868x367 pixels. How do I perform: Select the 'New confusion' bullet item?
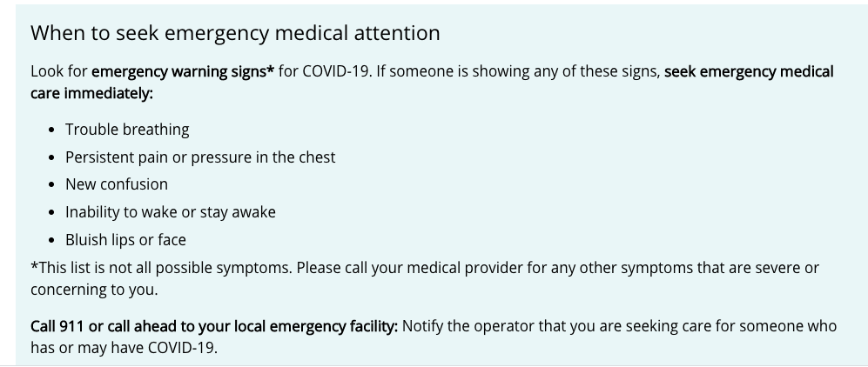click(117, 184)
